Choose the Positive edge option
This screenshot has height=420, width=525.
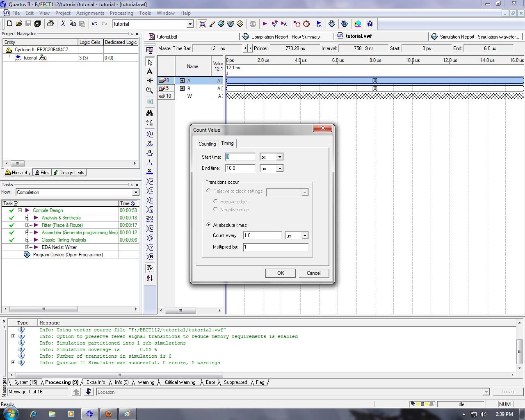[x=216, y=201]
